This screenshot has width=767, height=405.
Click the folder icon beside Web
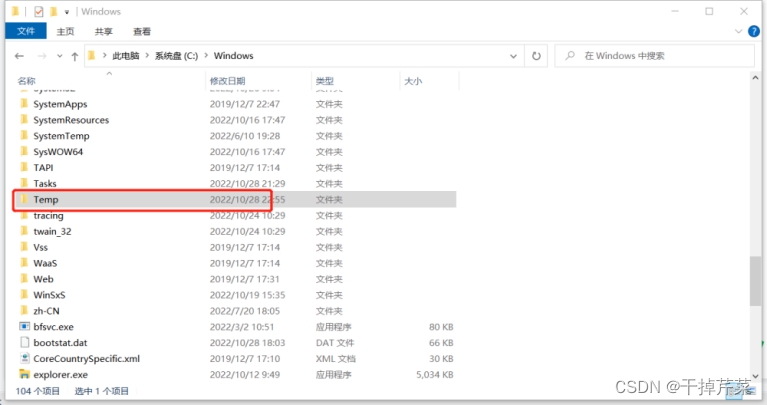pos(24,279)
